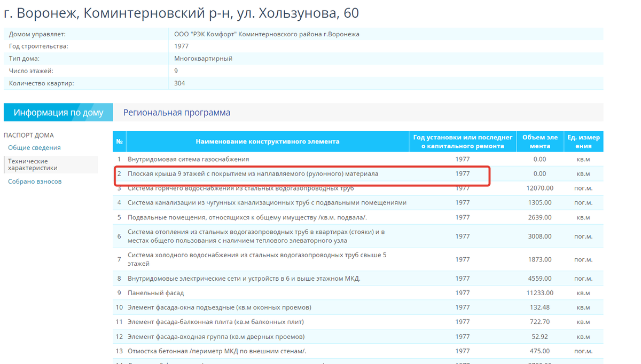Click the Год строительства label
Image resolution: width=641 pixels, height=364 pixels.
tap(38, 46)
